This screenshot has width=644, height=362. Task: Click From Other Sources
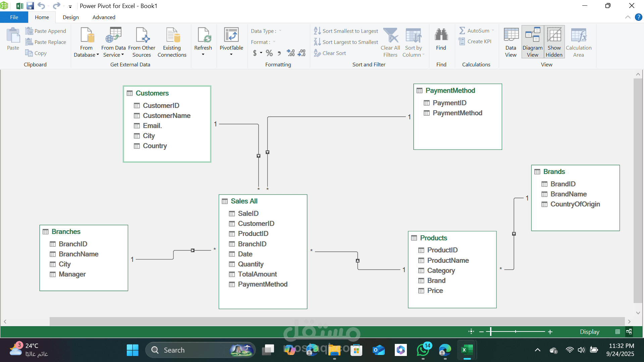coord(142,42)
